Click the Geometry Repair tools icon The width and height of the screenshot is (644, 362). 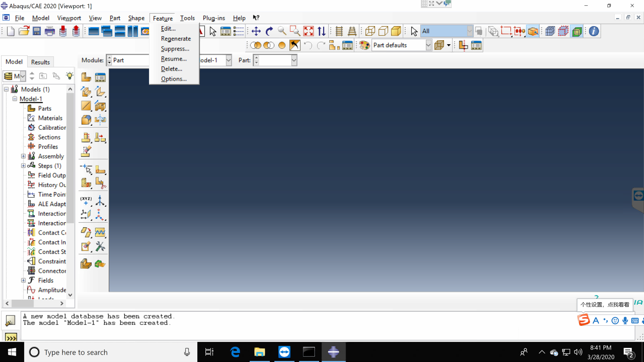(100, 247)
